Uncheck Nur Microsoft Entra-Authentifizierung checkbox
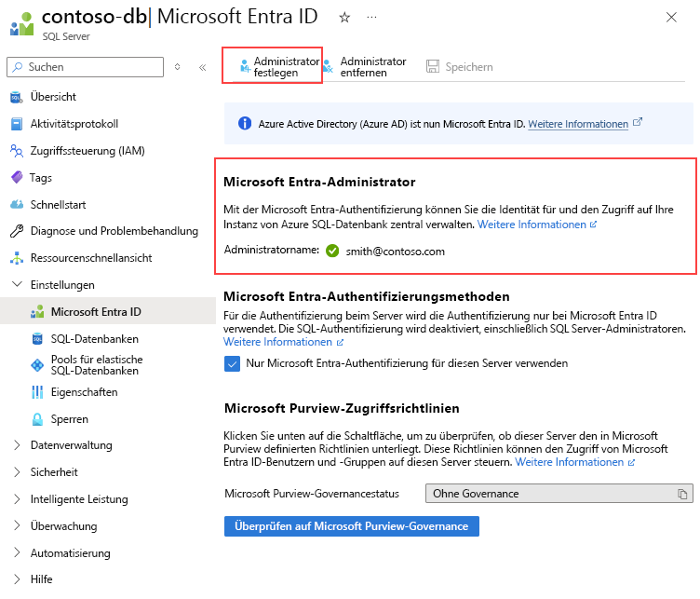The width and height of the screenshot is (700, 599). point(232,363)
